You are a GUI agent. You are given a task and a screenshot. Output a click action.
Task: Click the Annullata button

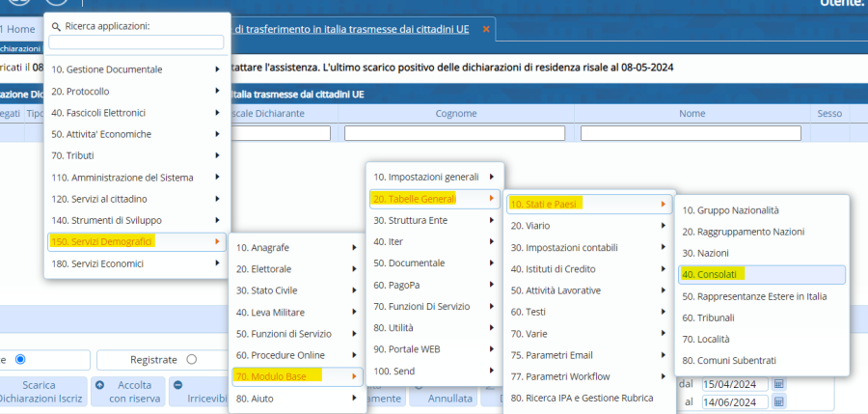pyautogui.click(x=449, y=397)
